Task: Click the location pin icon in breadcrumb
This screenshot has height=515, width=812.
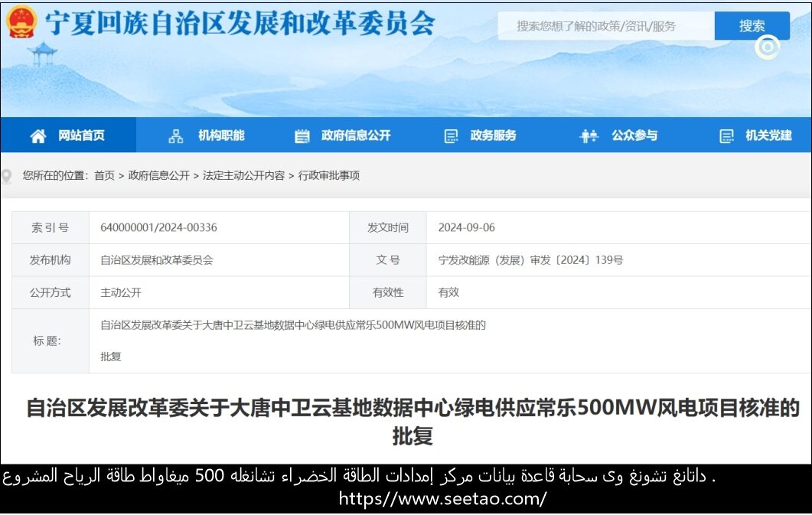Action: click(x=7, y=176)
